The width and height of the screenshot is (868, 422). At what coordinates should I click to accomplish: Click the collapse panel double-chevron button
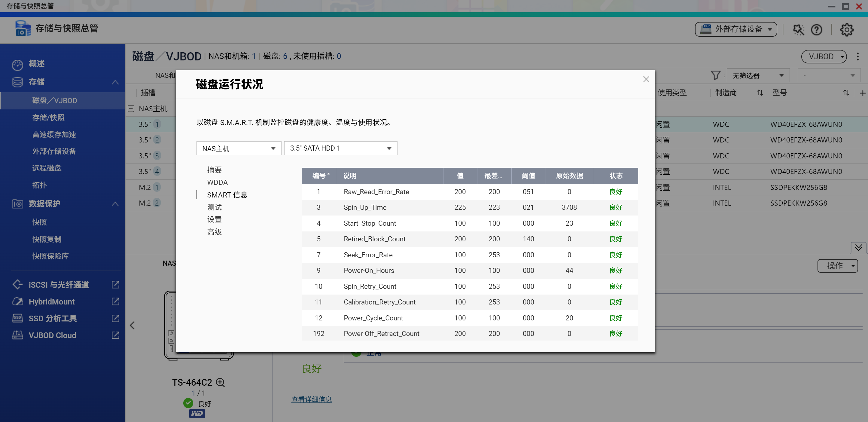[858, 248]
